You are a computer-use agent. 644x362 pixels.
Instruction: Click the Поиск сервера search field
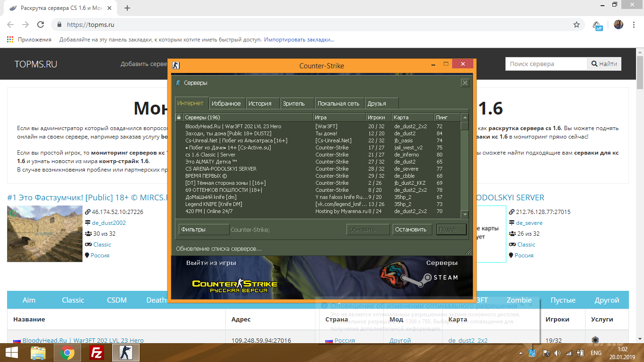point(546,64)
